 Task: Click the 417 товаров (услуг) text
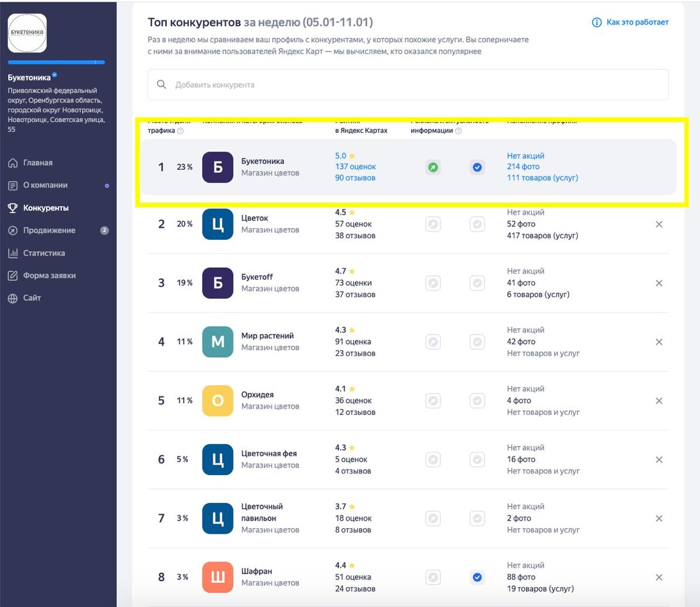(542, 236)
